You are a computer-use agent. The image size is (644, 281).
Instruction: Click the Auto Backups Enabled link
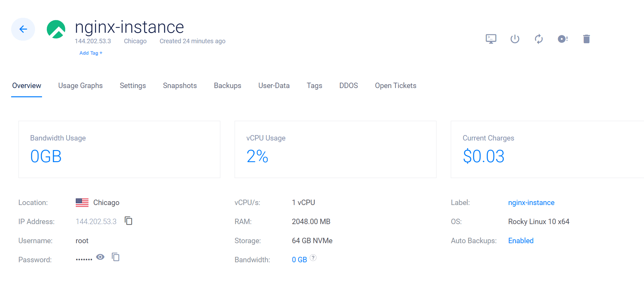[x=521, y=241]
